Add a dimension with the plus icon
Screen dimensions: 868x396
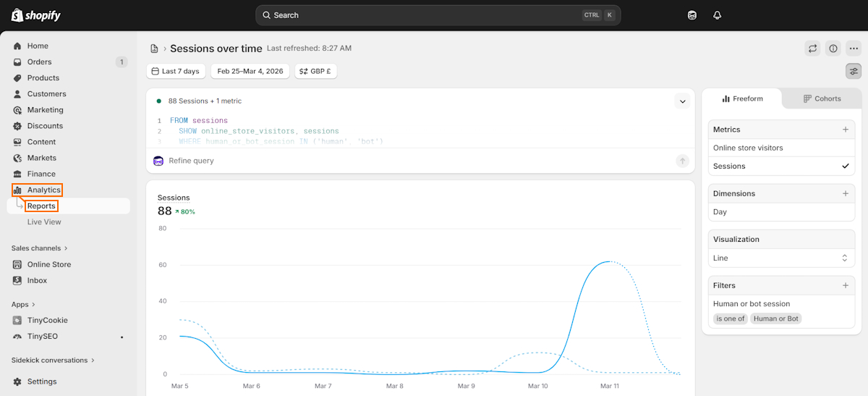pyautogui.click(x=845, y=193)
